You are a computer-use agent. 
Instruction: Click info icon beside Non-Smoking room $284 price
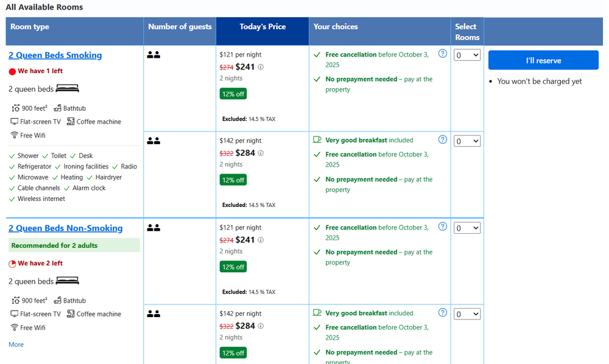pyautogui.click(x=261, y=326)
